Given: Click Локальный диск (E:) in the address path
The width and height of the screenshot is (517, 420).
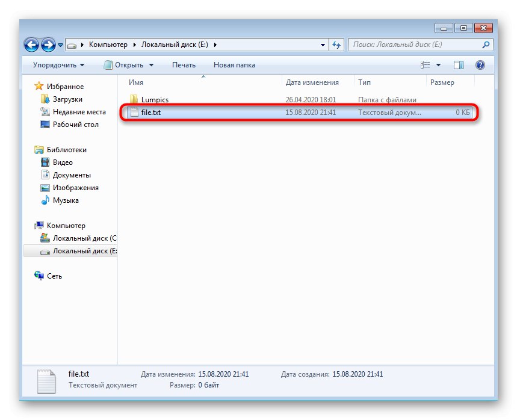Looking at the screenshot, I should [175, 45].
